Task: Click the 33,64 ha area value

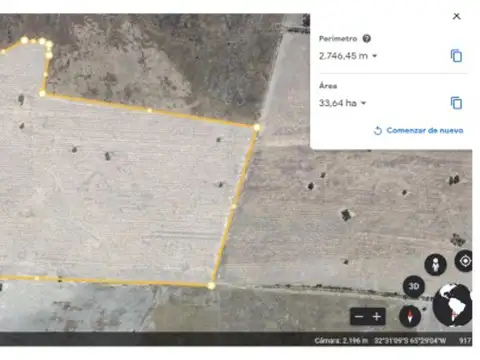Action: [x=338, y=103]
